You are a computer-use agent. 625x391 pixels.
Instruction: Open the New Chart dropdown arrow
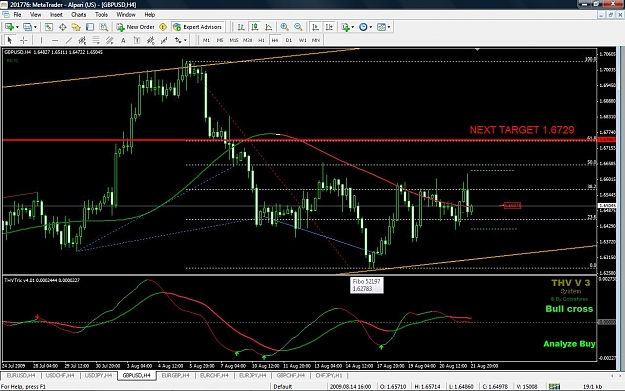point(17,27)
